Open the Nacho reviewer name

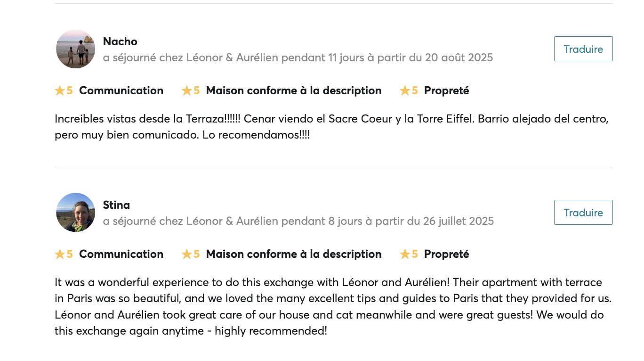[x=120, y=41]
